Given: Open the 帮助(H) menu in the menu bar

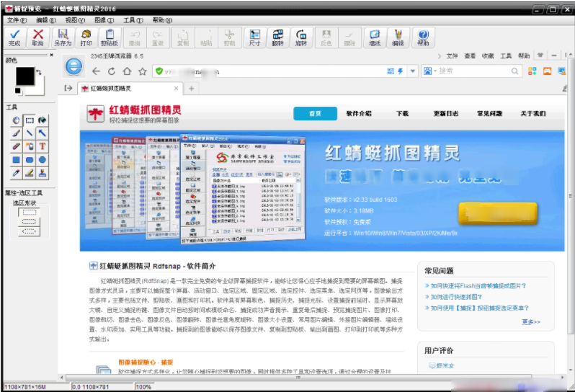Looking at the screenshot, I should tap(162, 20).
